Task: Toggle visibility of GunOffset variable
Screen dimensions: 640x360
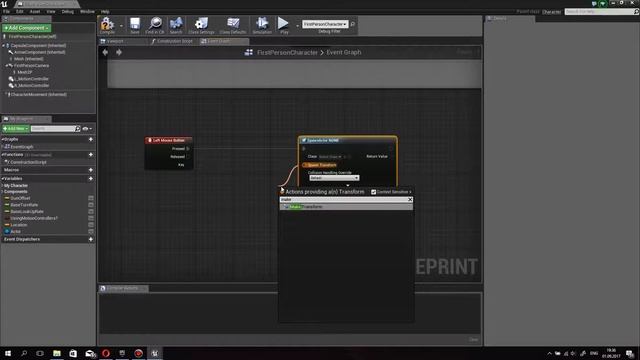Action: coord(91,198)
